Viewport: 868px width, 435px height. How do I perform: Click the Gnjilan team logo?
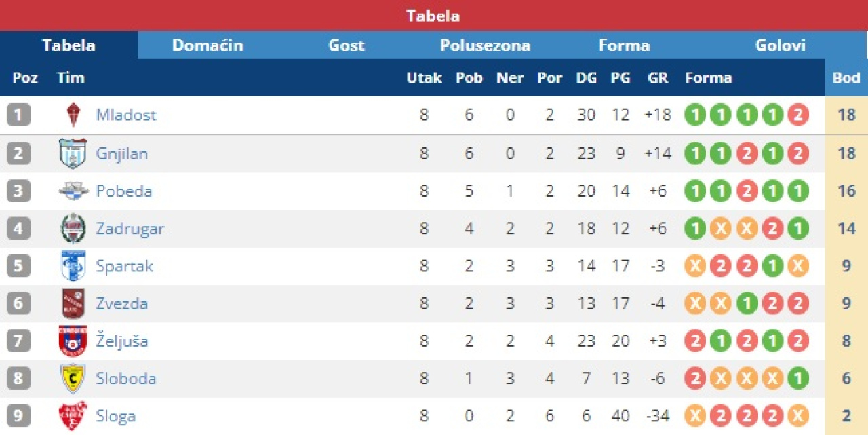coord(73,153)
